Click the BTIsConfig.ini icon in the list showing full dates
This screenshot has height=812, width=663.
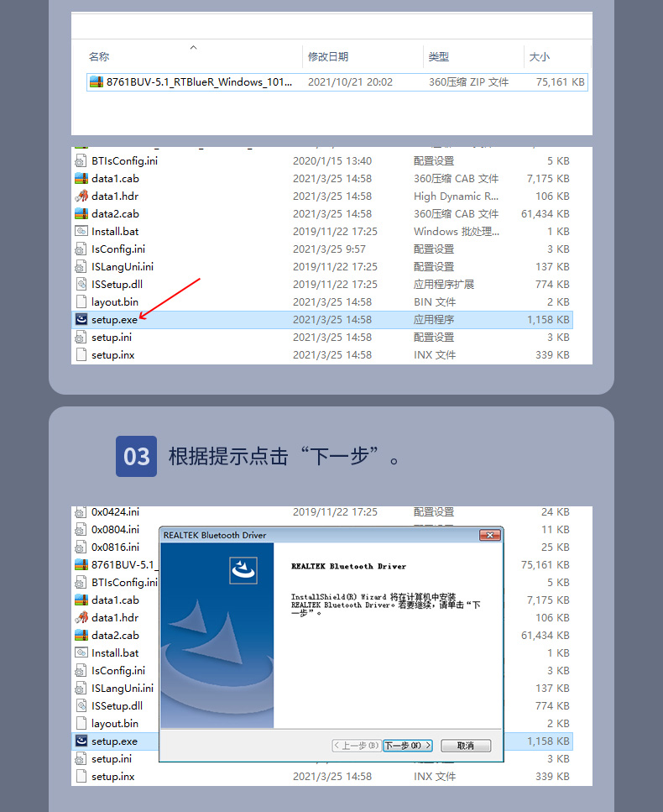click(x=81, y=161)
